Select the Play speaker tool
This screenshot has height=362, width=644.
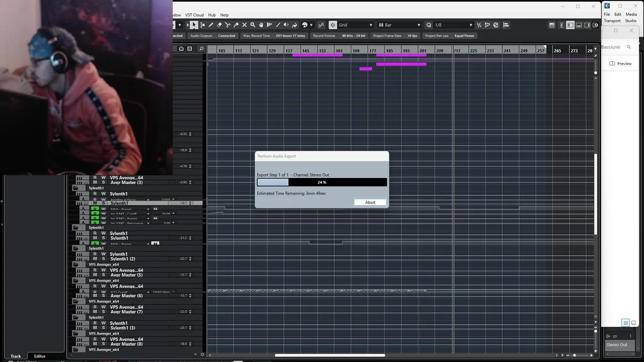[286, 25]
